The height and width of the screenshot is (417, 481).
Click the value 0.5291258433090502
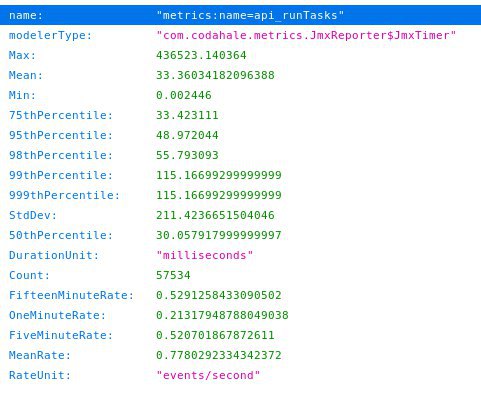tap(219, 295)
